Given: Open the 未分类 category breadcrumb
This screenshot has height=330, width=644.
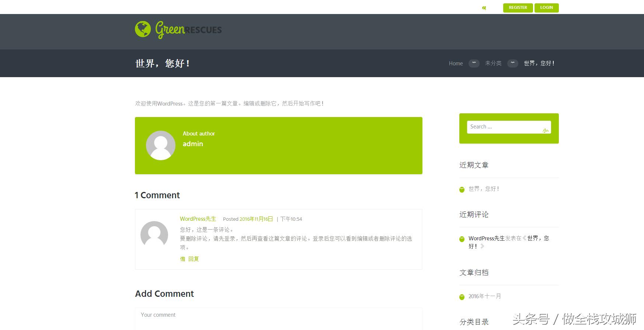Looking at the screenshot, I should (493, 63).
